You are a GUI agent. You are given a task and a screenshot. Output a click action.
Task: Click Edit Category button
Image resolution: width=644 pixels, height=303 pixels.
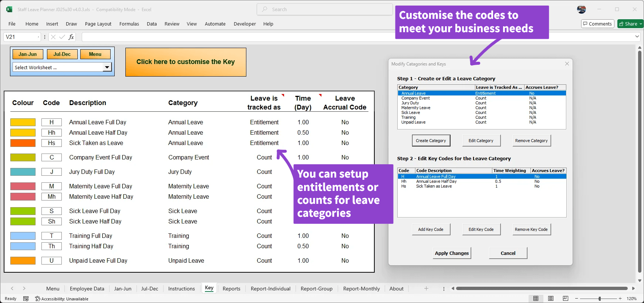point(481,141)
